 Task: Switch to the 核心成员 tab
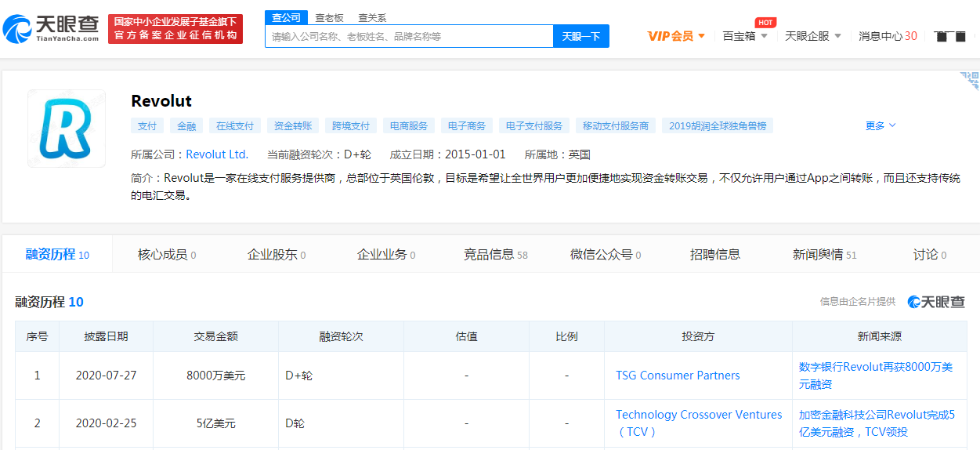click(x=167, y=254)
